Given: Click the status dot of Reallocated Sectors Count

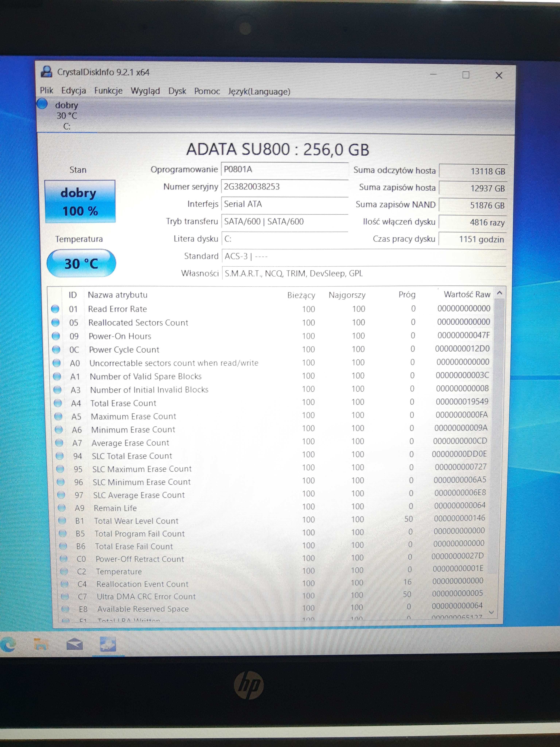Looking at the screenshot, I should tap(55, 322).
